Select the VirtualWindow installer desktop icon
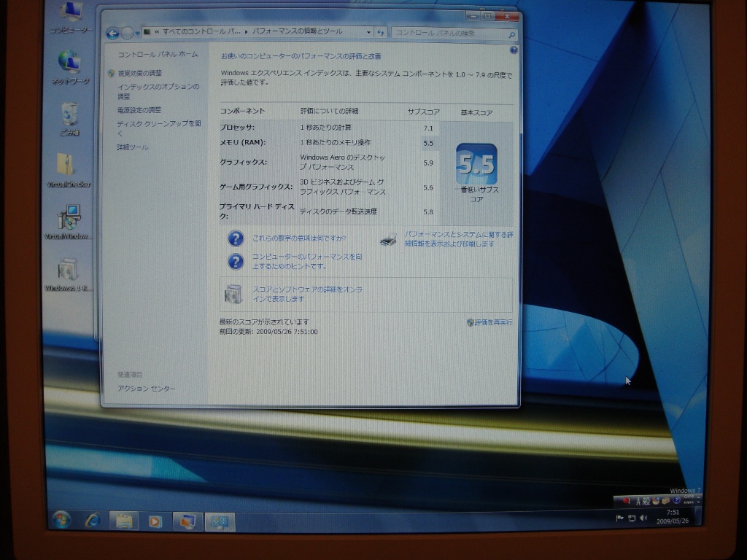 click(x=68, y=221)
